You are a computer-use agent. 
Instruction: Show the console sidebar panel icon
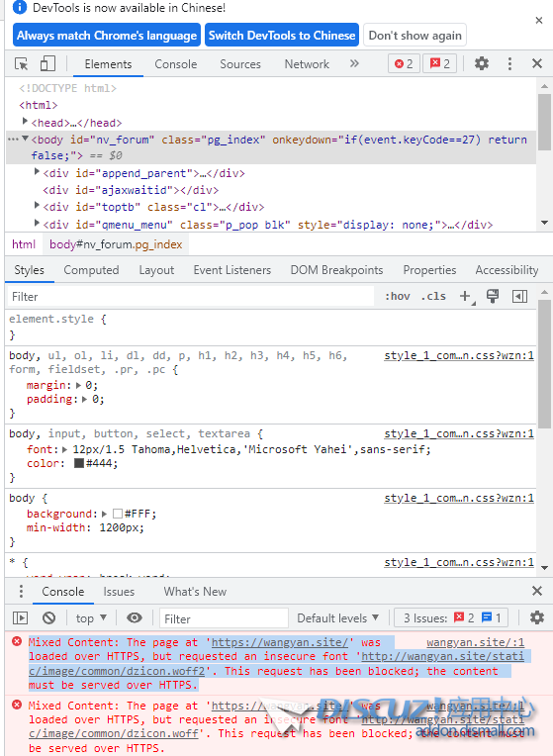click(x=20, y=617)
